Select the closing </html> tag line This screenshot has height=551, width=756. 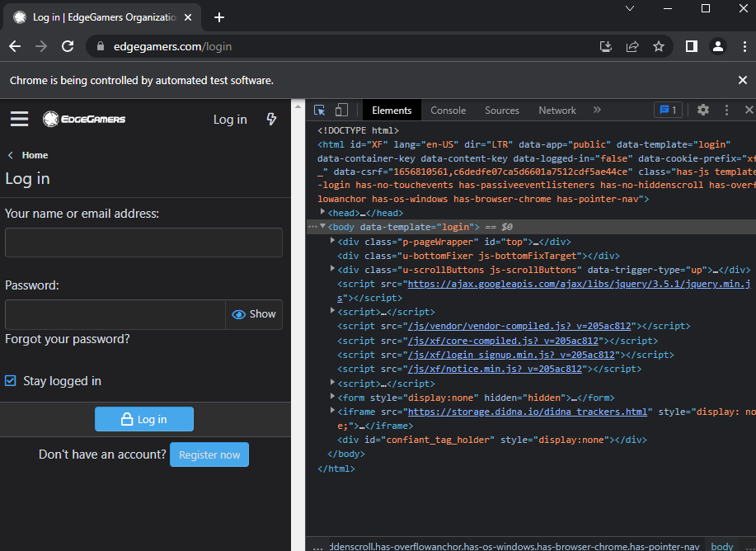[336, 469]
